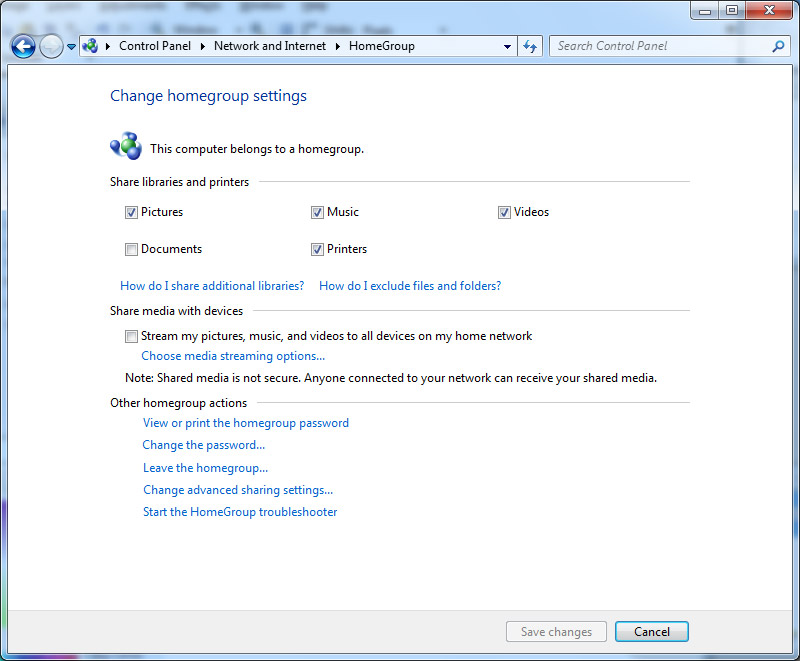
Task: Click the Forward navigation arrow button
Action: pos(51,46)
